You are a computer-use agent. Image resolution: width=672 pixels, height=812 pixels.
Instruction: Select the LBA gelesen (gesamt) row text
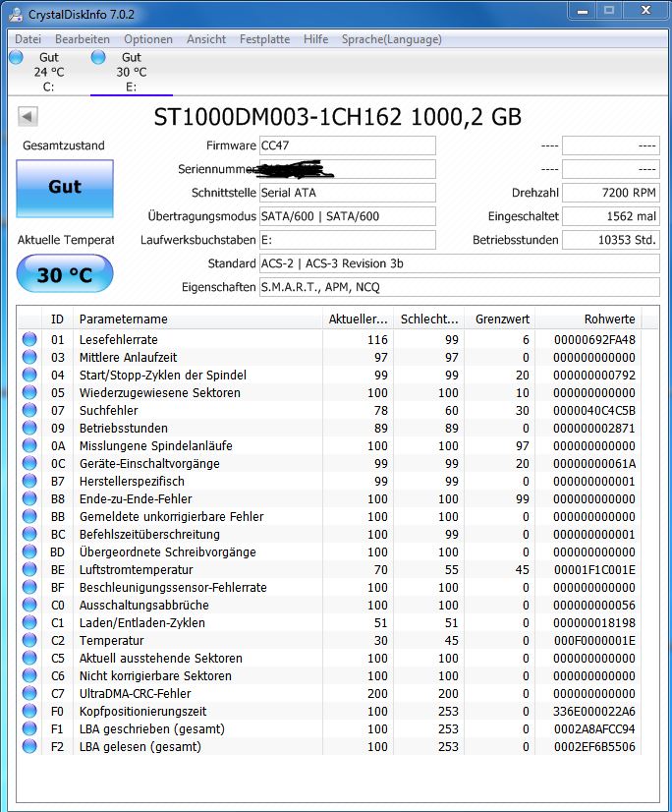tap(140, 746)
